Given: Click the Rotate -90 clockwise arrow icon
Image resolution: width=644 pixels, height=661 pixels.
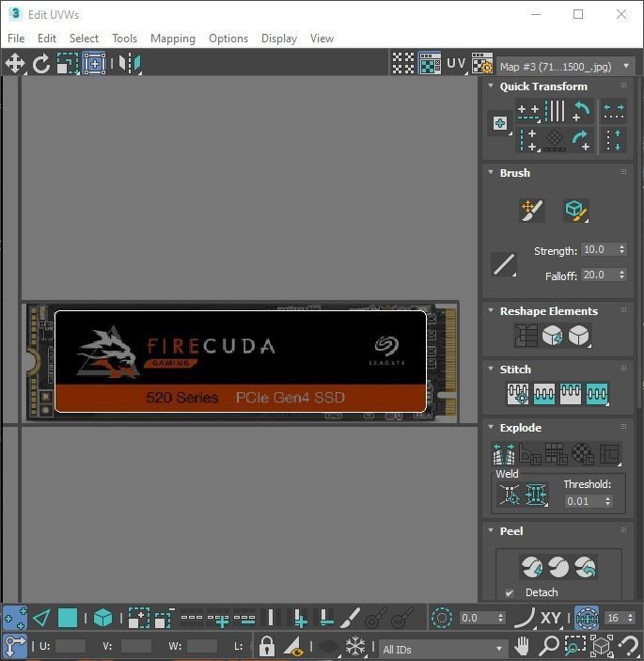Looking at the screenshot, I should click(x=582, y=140).
